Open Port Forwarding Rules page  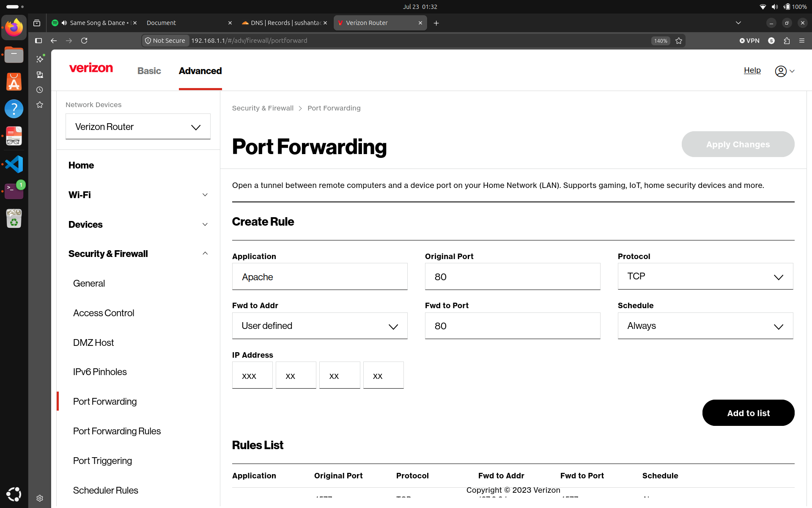pos(117,431)
